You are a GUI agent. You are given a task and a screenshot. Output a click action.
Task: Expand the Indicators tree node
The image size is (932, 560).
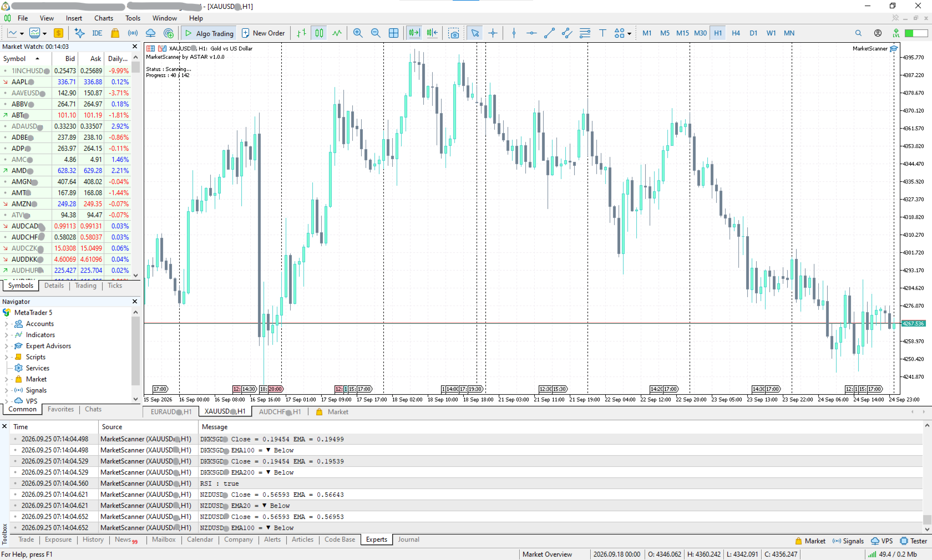tap(6, 335)
